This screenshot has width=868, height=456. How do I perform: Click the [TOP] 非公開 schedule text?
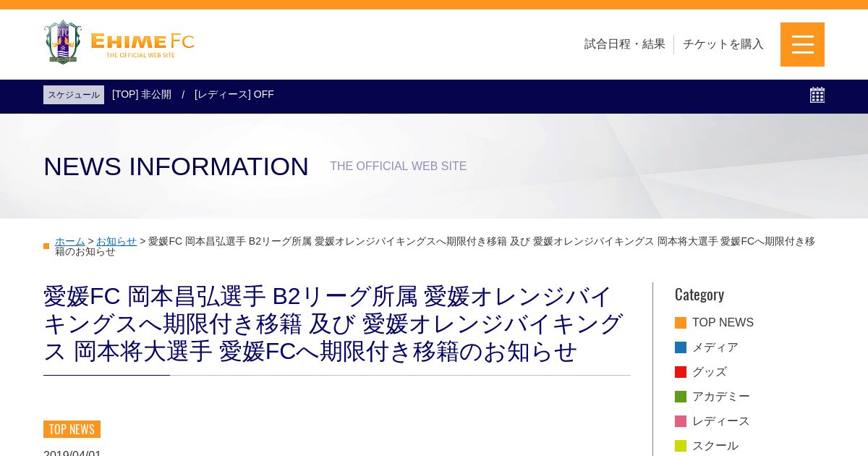point(142,94)
